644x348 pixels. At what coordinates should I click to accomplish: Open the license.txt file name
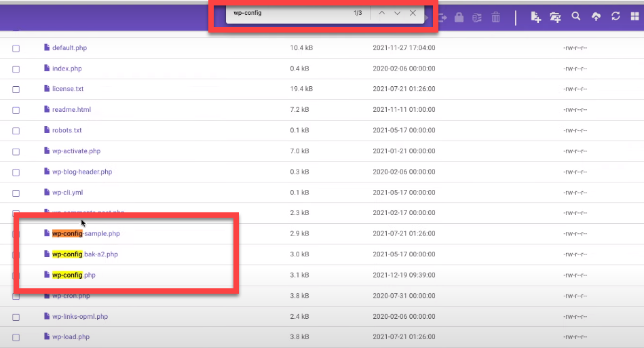[x=68, y=89]
